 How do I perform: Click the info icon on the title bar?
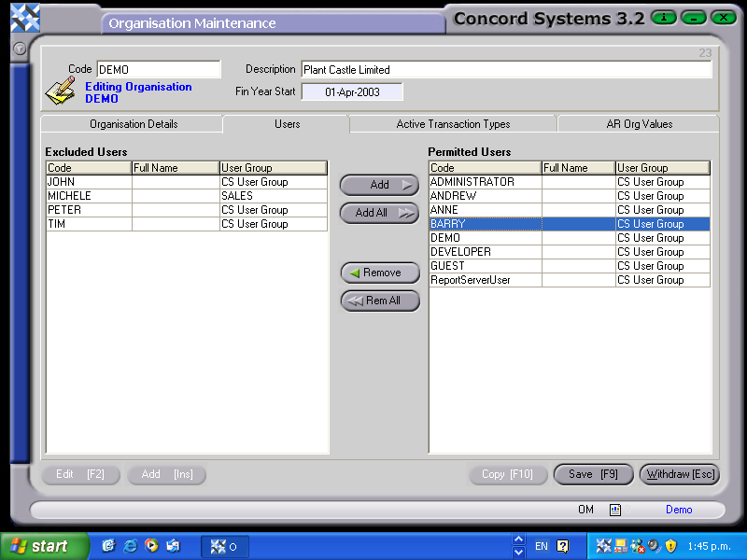point(664,18)
